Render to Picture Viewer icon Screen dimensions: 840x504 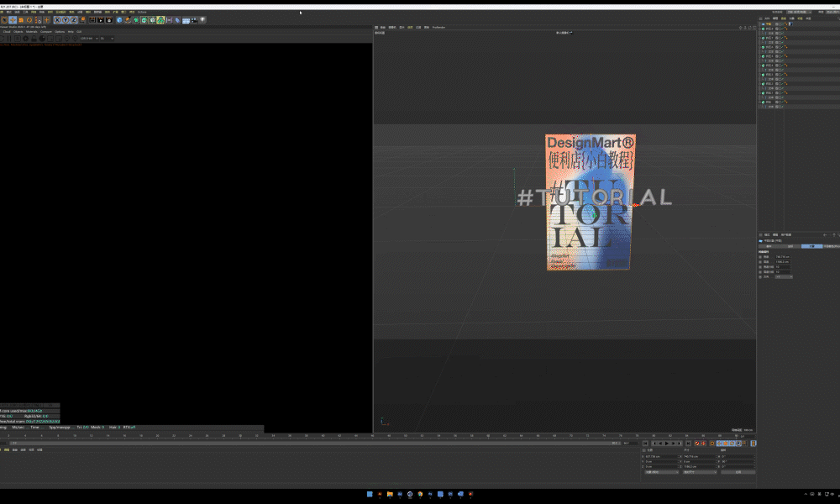(x=101, y=20)
